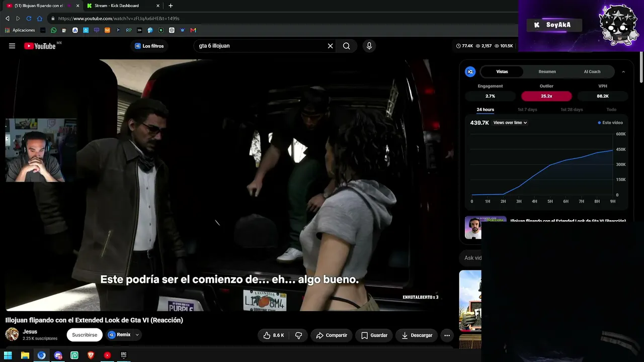
Task: Open the Jesus channel name link
Action: tap(30, 332)
